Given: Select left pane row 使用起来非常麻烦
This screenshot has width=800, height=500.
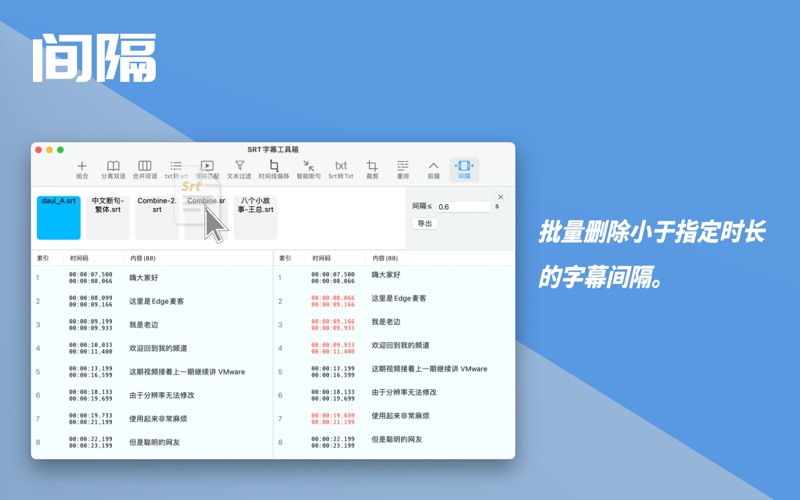Looking at the screenshot, I should pos(152,418).
